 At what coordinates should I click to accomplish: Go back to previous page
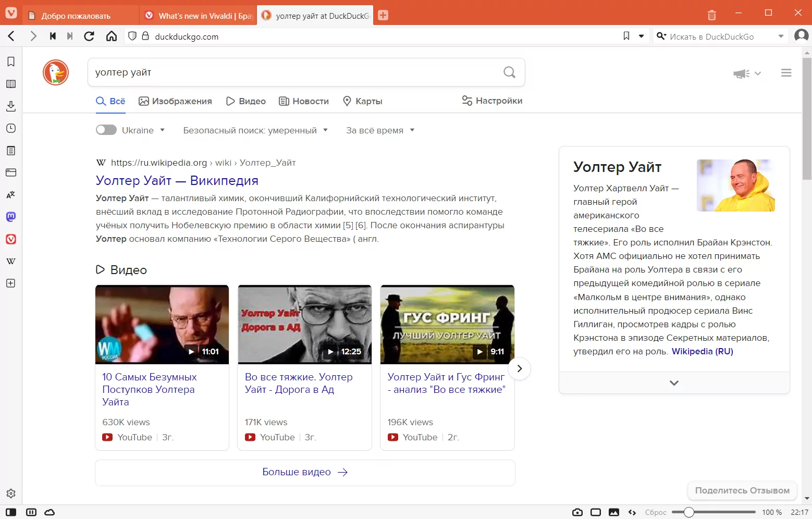(x=11, y=36)
